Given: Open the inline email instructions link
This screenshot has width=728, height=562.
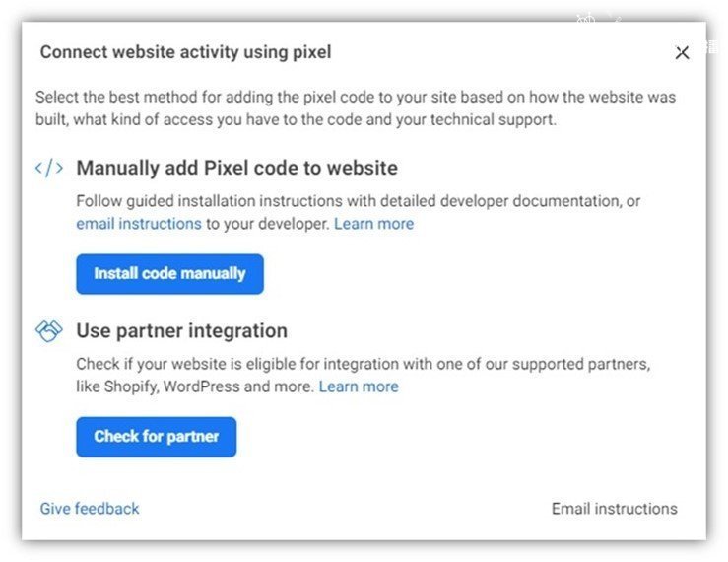Looking at the screenshot, I should [139, 224].
